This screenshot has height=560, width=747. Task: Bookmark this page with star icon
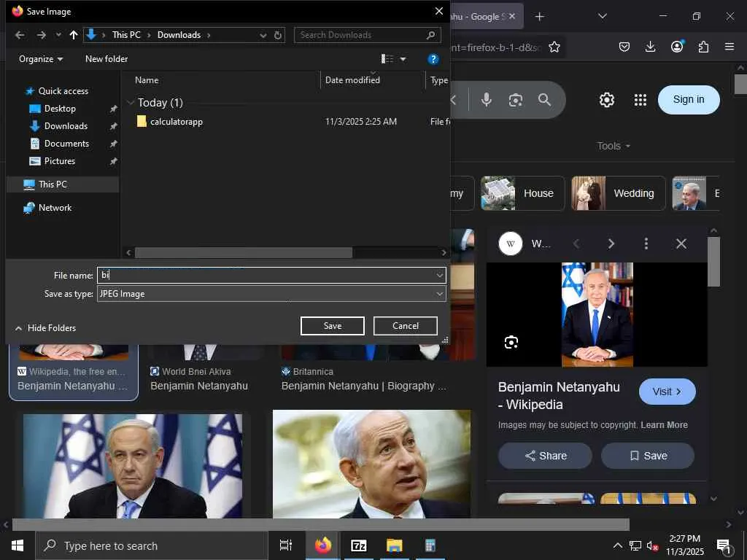click(554, 47)
